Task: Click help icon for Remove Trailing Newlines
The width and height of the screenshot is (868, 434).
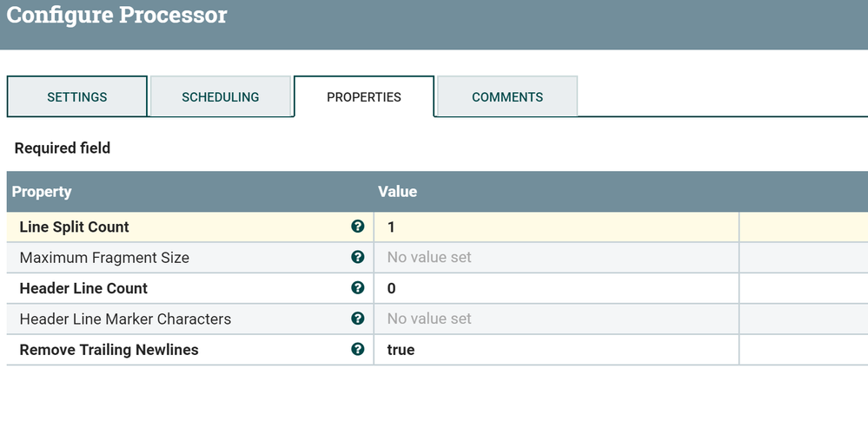Action: click(x=357, y=350)
